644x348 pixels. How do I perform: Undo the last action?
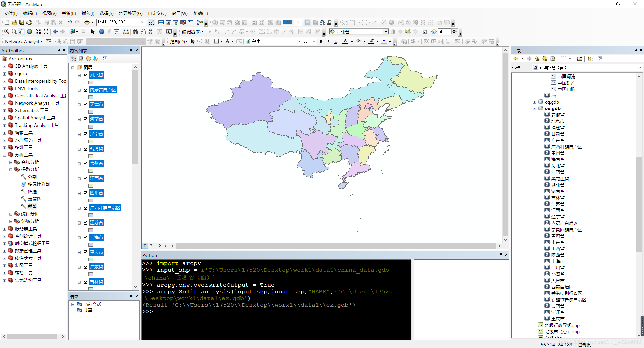pyautogui.click(x=70, y=22)
